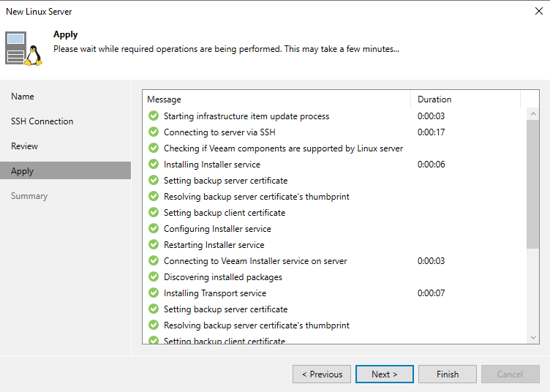Select the Apply step in sidebar
Screen dimensions: 550x392
coord(23,171)
